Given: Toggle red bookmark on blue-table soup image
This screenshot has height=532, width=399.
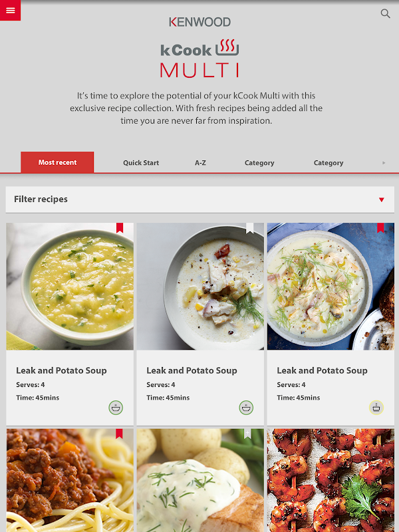Looking at the screenshot, I should coord(380,227).
